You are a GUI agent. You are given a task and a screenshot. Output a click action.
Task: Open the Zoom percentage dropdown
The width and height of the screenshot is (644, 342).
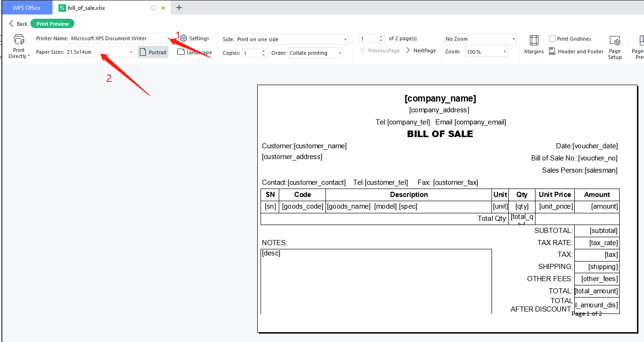pyautogui.click(x=504, y=52)
